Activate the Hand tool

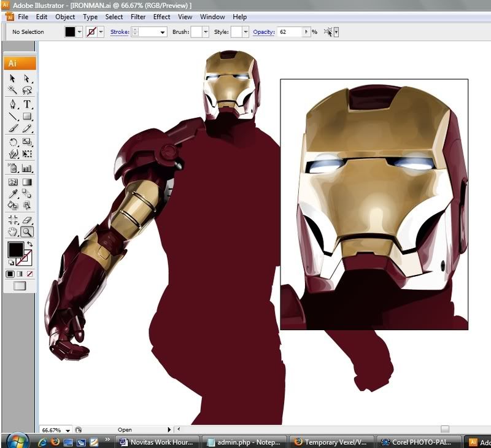[x=12, y=231]
